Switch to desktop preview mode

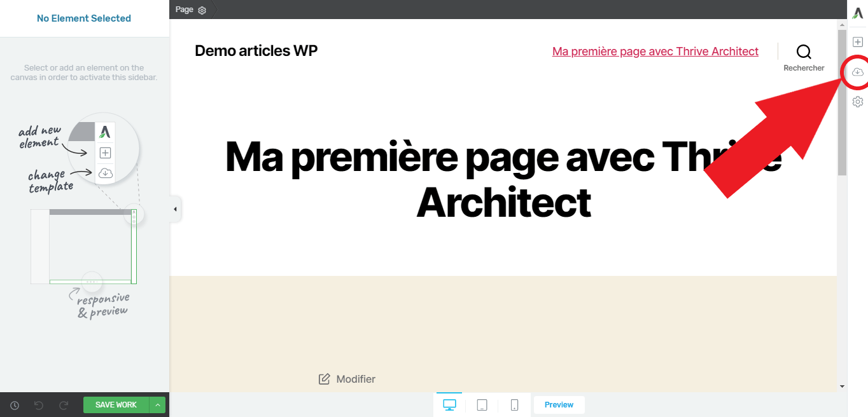coord(450,405)
